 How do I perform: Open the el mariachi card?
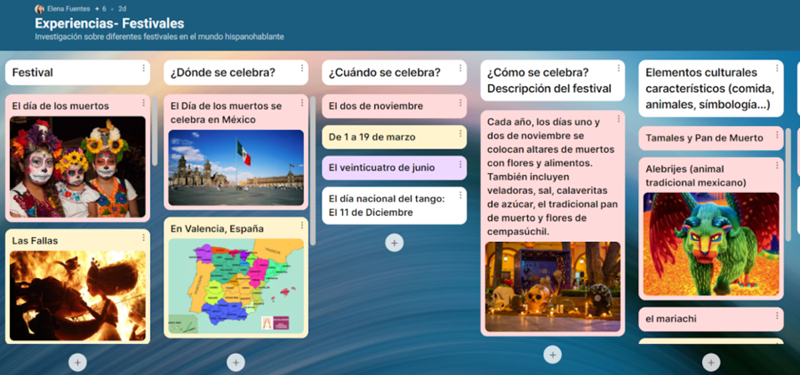pos(711,319)
